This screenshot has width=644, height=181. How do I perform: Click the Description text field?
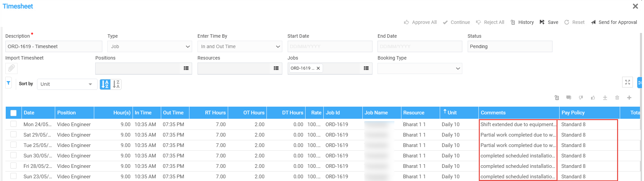pos(53,46)
